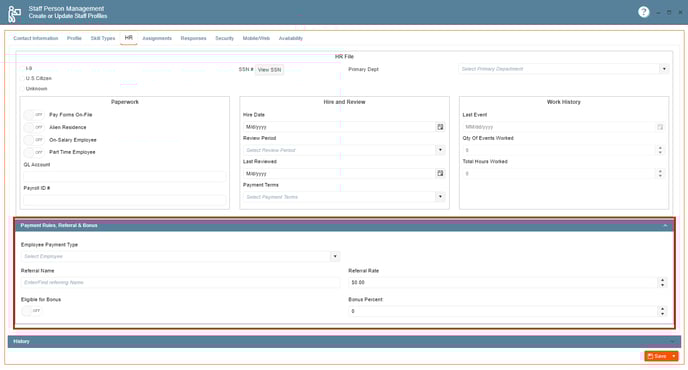The width and height of the screenshot is (688, 370).
Task: Click the Referral Rate value field
Action: pos(503,282)
